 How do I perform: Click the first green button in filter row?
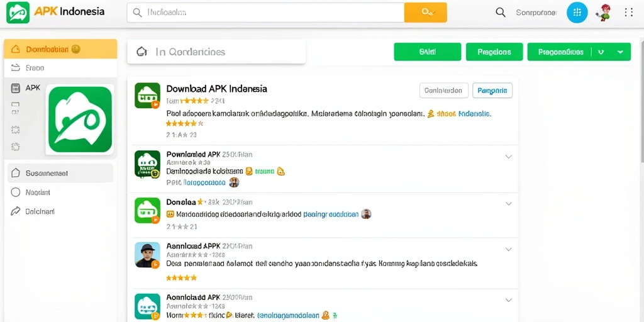click(x=427, y=52)
